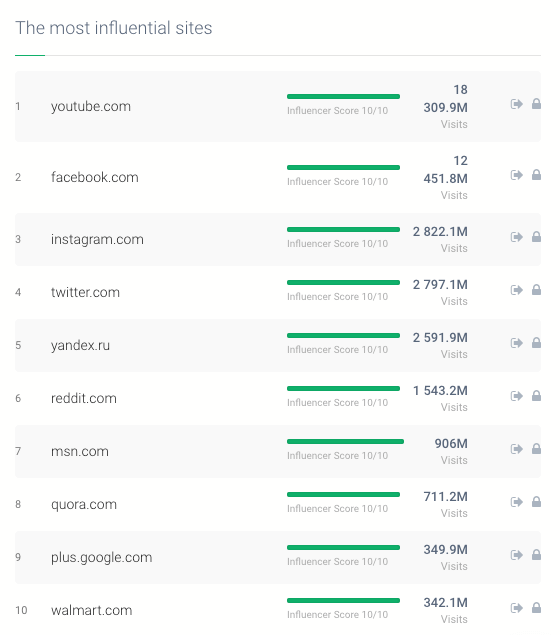Select the msn.com site name
Screen dimensions: 560x635
pos(80,452)
